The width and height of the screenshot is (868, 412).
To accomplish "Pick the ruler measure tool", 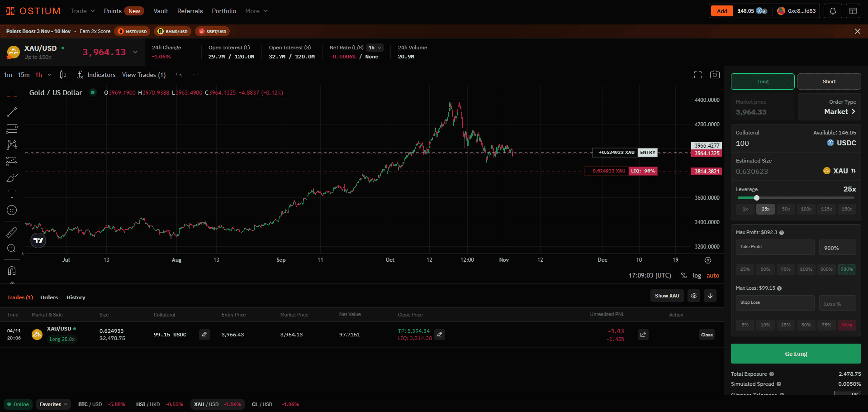I will tap(12, 232).
